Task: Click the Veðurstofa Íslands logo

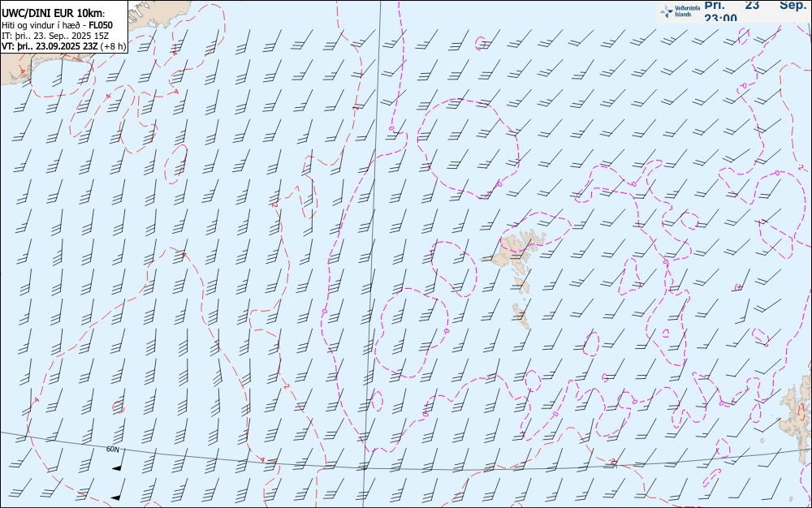Action: (x=681, y=11)
